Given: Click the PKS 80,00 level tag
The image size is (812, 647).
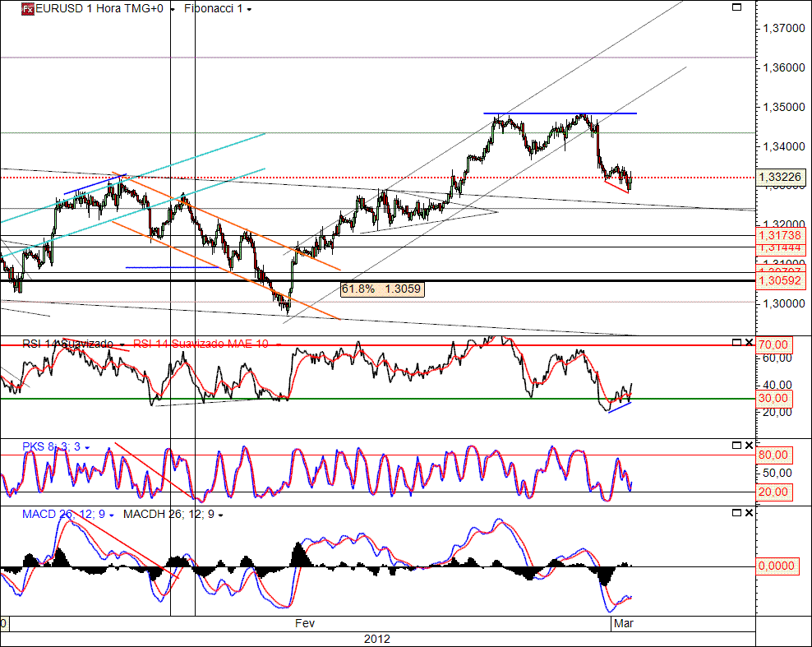Looking at the screenshot, I should (x=774, y=455).
